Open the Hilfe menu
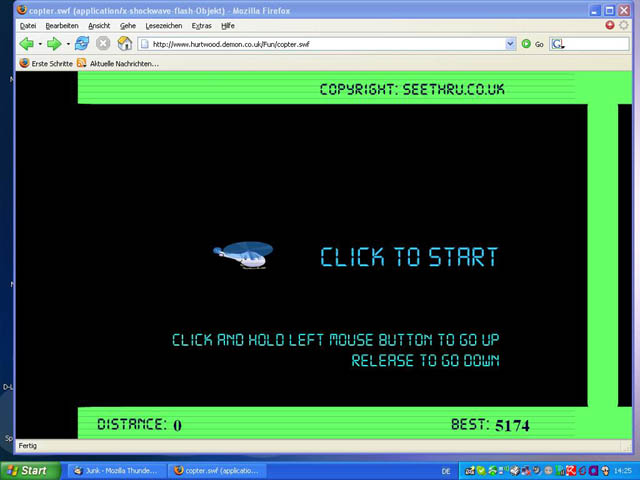640x480 pixels. pos(228,26)
